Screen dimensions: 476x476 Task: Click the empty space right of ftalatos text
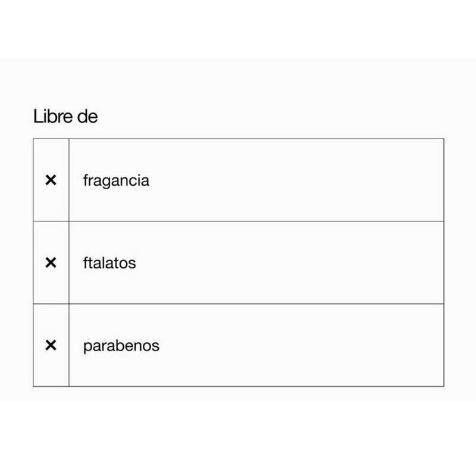click(x=297, y=262)
